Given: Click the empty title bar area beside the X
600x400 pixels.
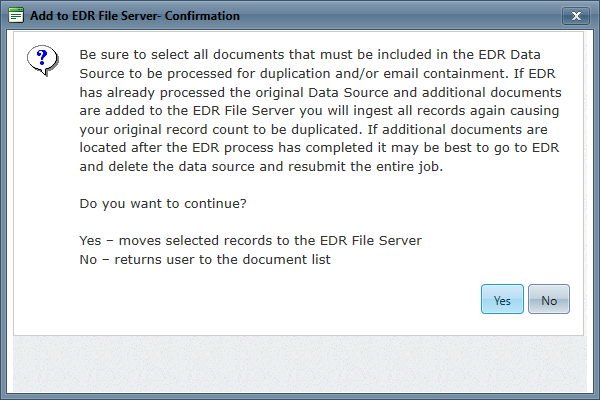Looking at the screenshot, I should pos(400,16).
